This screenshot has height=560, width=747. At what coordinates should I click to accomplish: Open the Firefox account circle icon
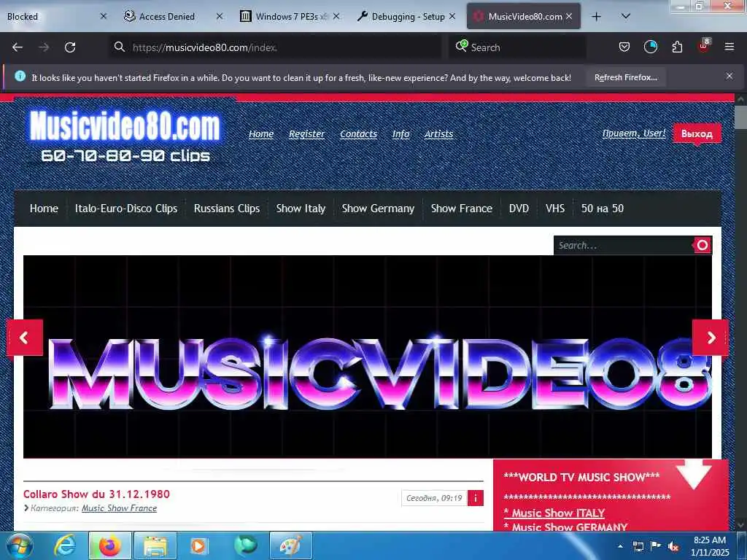[650, 47]
